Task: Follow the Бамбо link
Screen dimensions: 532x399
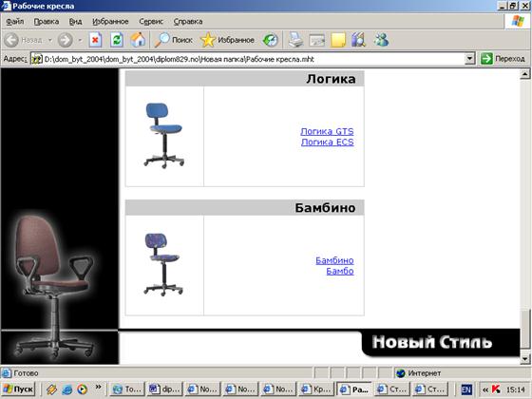Action: pyautogui.click(x=340, y=271)
